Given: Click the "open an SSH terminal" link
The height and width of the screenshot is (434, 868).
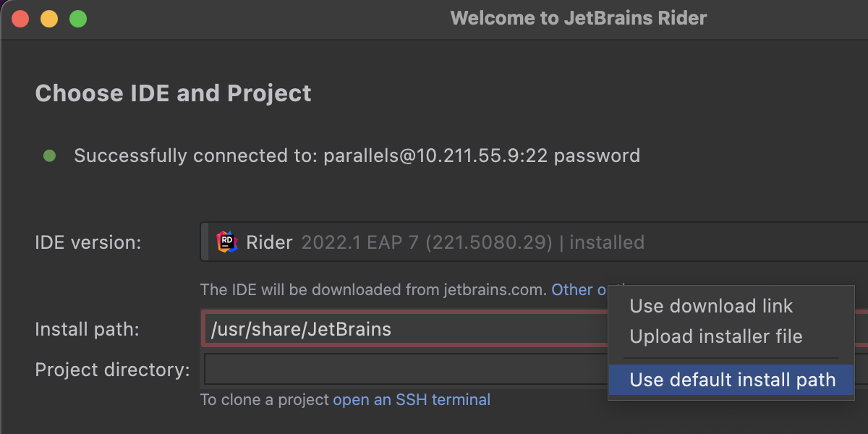Looking at the screenshot, I should click(x=412, y=399).
